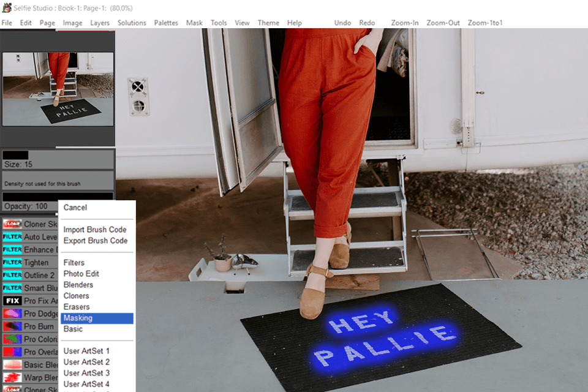Click Zoom-In in the menu bar
Viewport: 588px width, 392px height.
[x=405, y=23]
